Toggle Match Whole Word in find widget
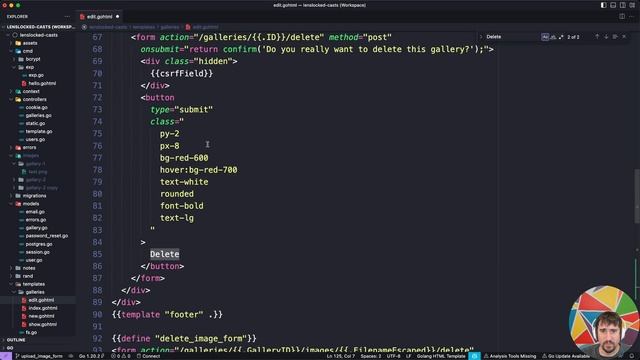640x360 pixels. coord(553,37)
